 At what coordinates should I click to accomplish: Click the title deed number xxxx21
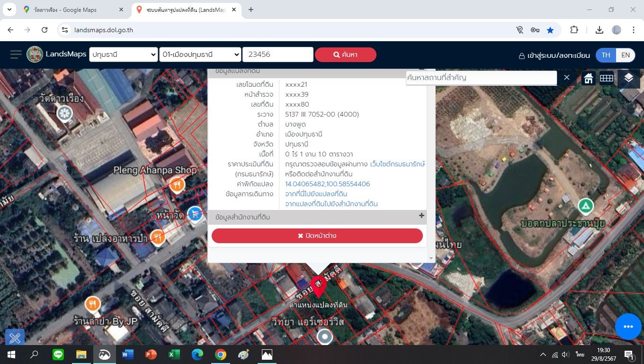(296, 84)
